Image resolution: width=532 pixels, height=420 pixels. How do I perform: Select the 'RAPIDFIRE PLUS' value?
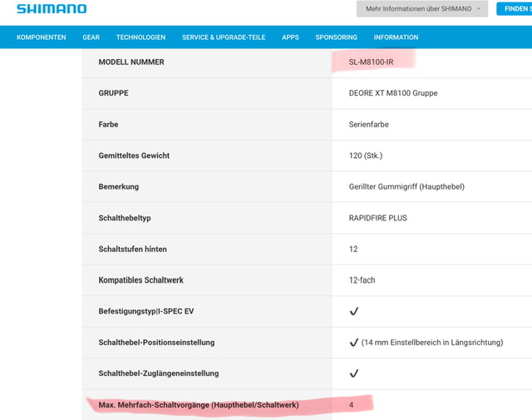coord(378,218)
